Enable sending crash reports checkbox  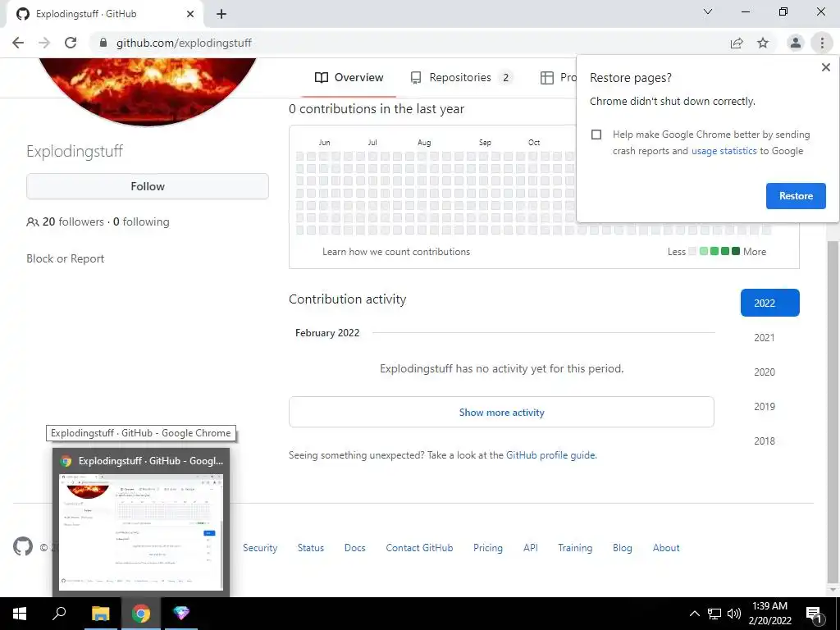click(596, 135)
